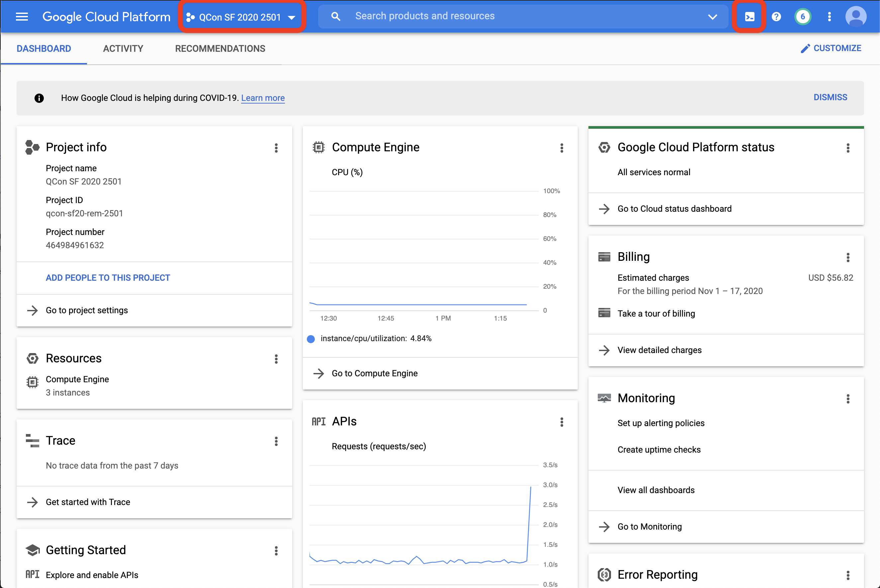Click the USD $56.82 estimated charges value
This screenshot has width=880, height=588.
tap(831, 278)
